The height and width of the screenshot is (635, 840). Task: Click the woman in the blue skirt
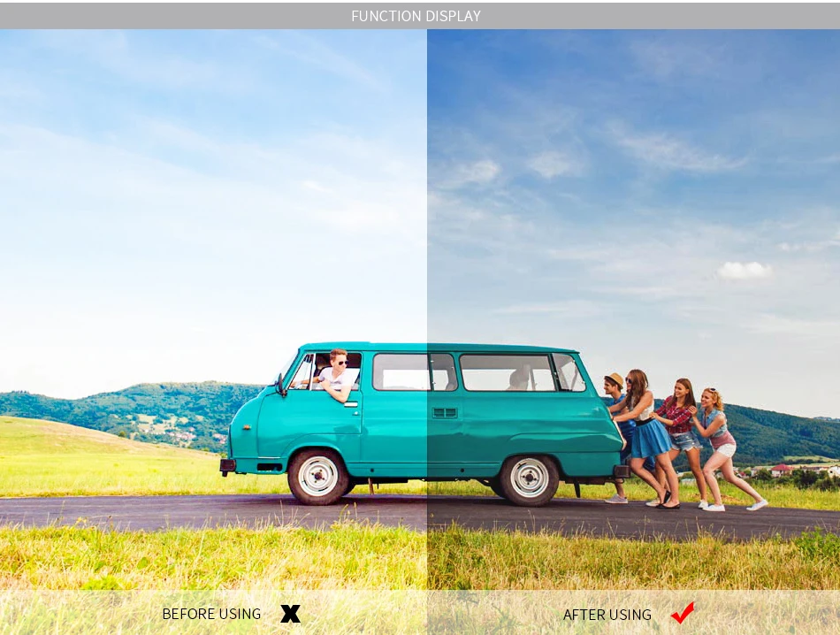click(645, 437)
